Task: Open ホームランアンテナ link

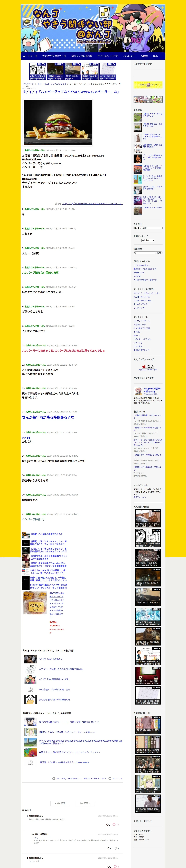Action: [x=141, y=304]
